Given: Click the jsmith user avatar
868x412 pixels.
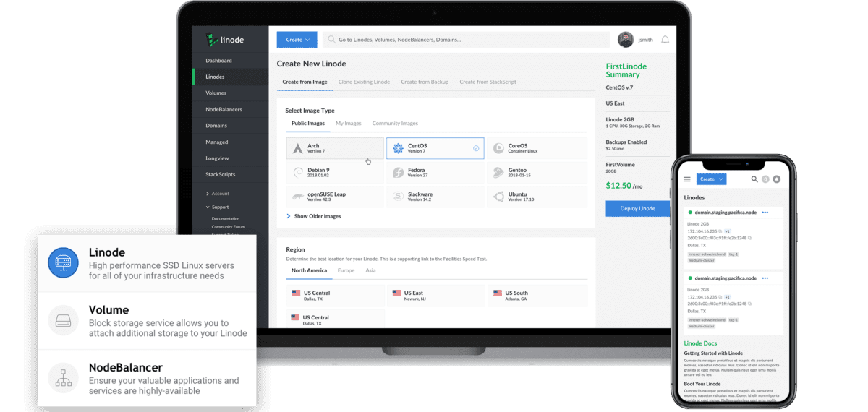Looking at the screenshot, I should pos(626,40).
